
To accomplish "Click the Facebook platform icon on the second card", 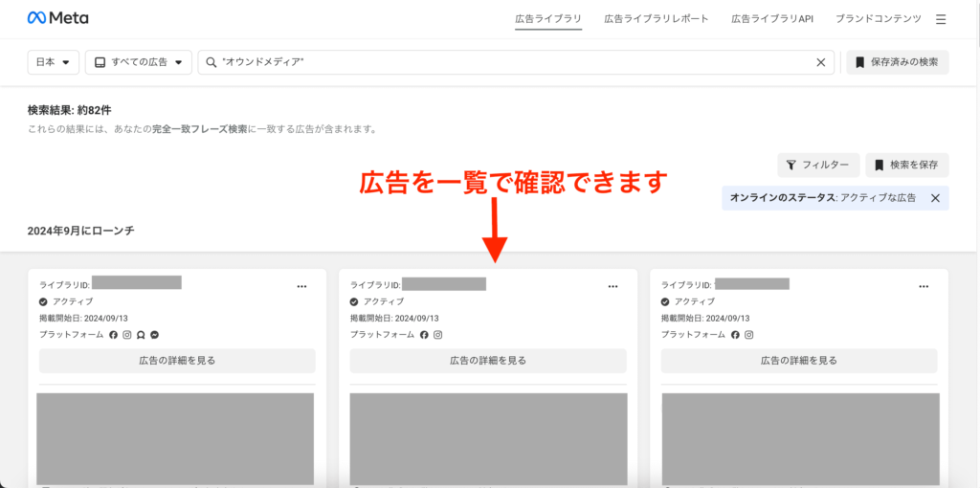I will [x=424, y=335].
